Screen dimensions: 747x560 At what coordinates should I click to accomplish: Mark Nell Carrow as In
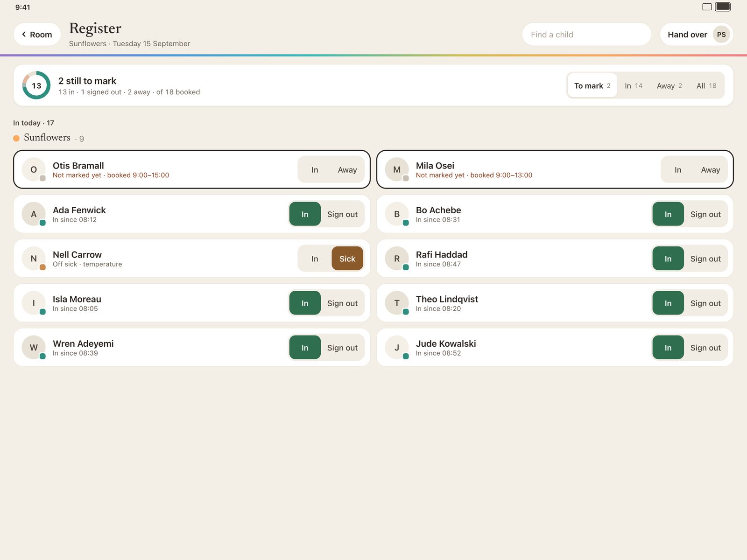pos(315,259)
